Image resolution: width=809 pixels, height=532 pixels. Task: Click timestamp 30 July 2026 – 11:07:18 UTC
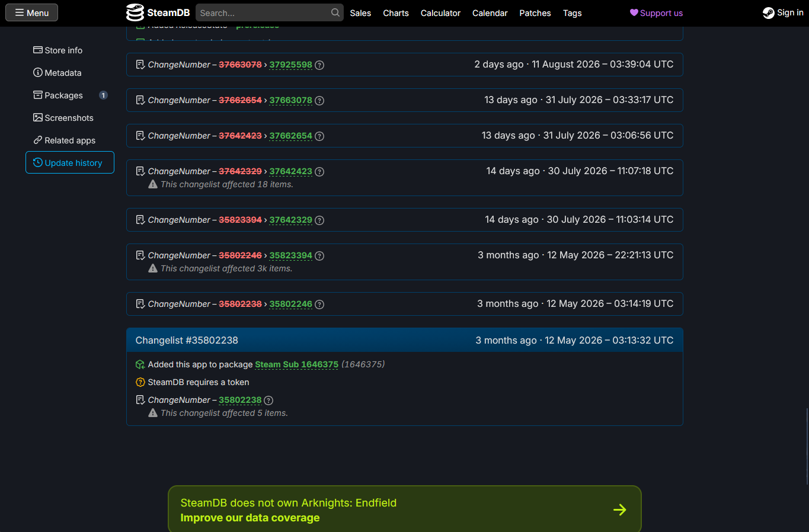(x=610, y=171)
